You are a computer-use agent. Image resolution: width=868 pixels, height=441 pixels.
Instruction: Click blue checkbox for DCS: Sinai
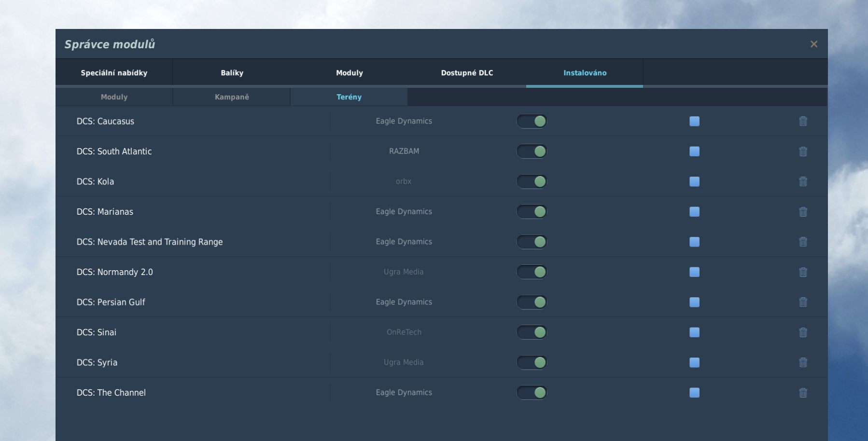(694, 332)
